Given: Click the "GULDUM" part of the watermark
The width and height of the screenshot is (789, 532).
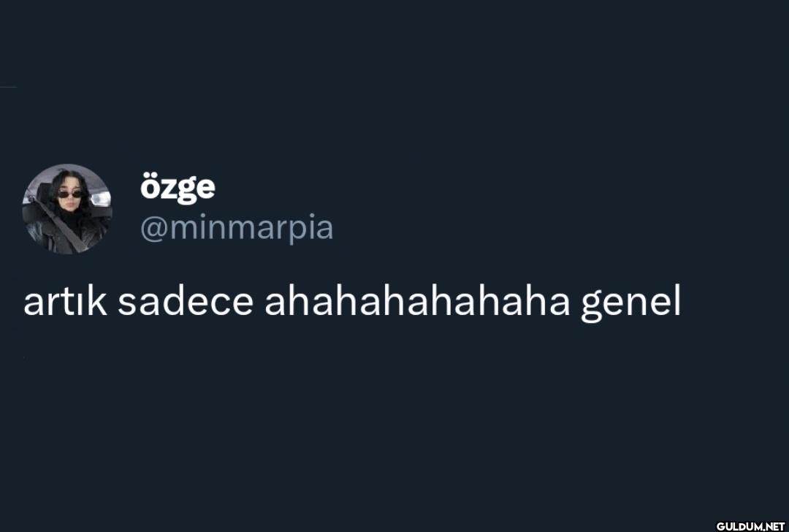Looking at the screenshot, I should coord(739,526).
